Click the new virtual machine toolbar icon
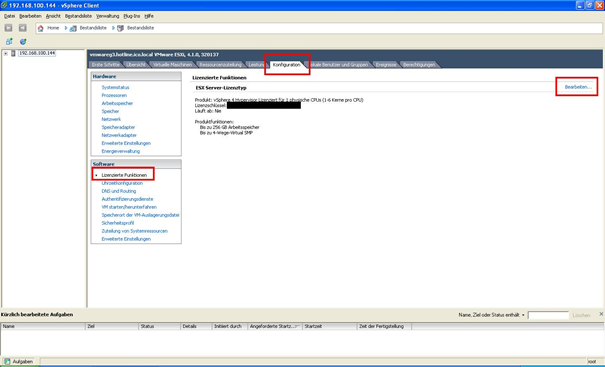Screen dimensions: 605x367 pos(9,41)
